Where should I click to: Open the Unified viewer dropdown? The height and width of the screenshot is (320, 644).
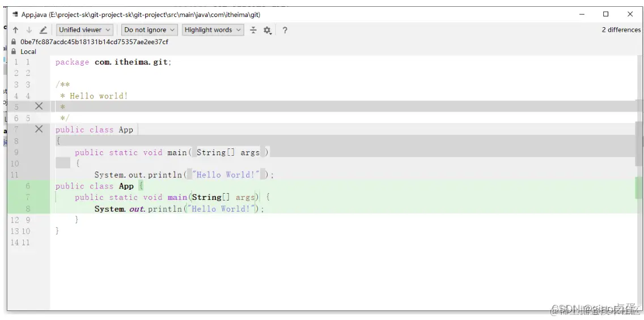pos(84,29)
